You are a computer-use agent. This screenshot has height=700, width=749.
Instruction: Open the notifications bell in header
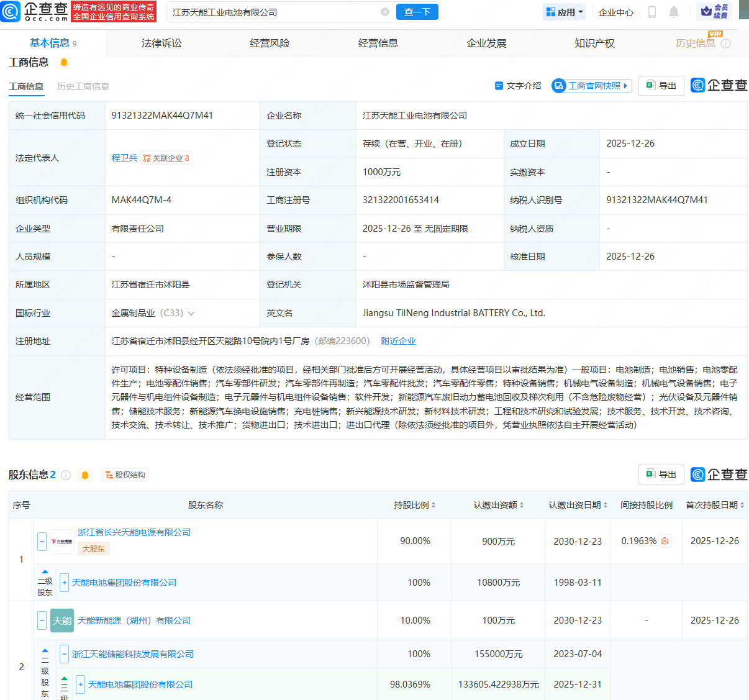pyautogui.click(x=674, y=12)
